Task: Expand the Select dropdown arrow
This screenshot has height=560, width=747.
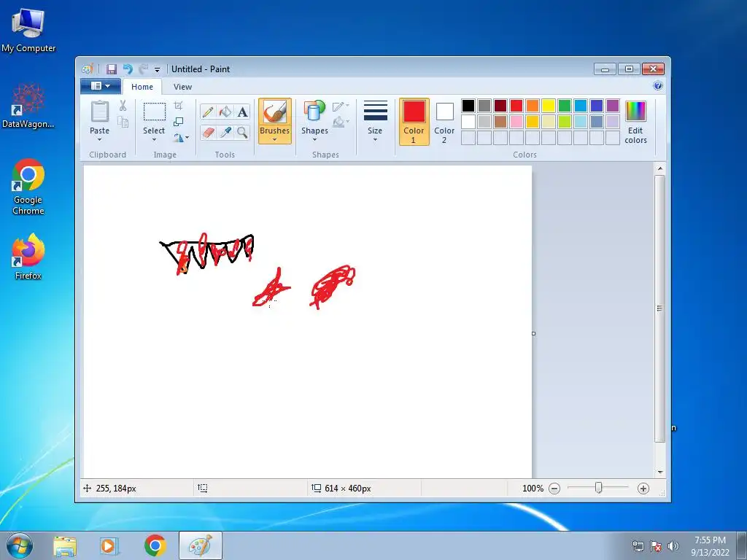Action: tap(154, 139)
